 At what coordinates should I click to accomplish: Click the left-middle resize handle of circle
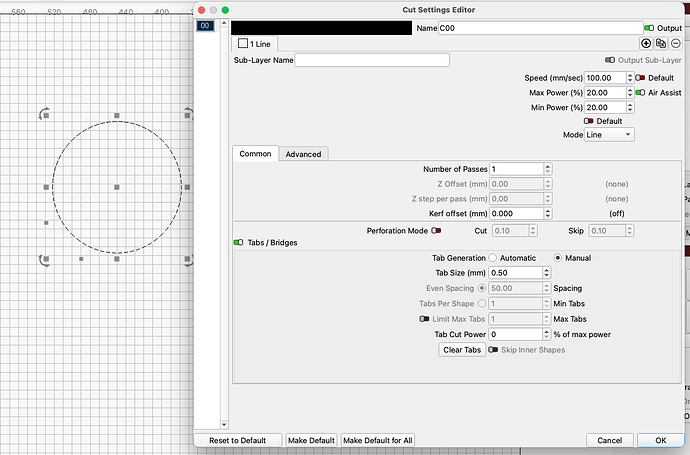point(46,187)
